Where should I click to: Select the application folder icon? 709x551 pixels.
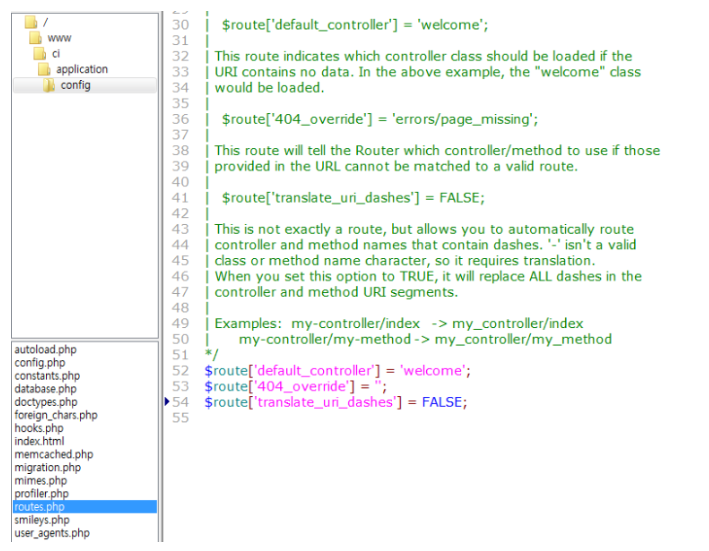pyautogui.click(x=44, y=69)
